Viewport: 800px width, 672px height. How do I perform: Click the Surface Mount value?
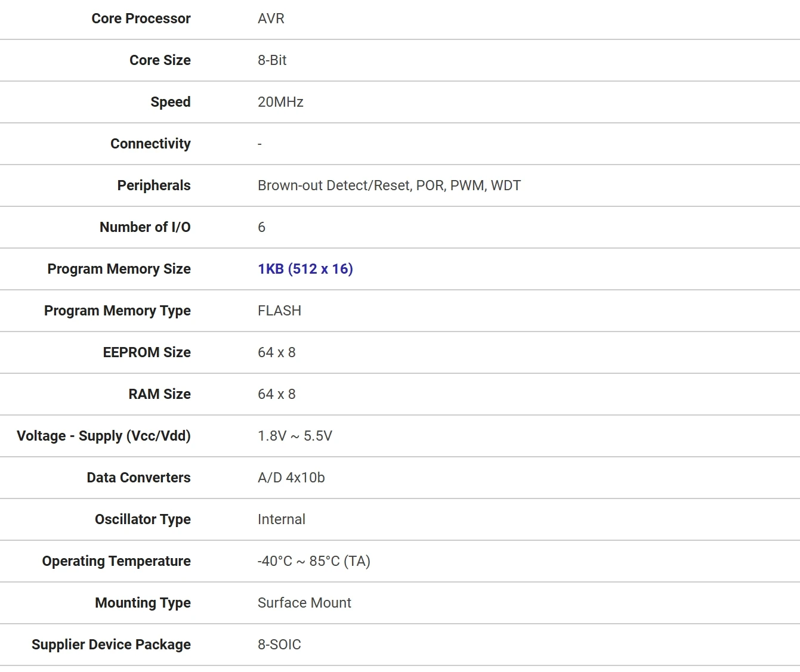[304, 603]
